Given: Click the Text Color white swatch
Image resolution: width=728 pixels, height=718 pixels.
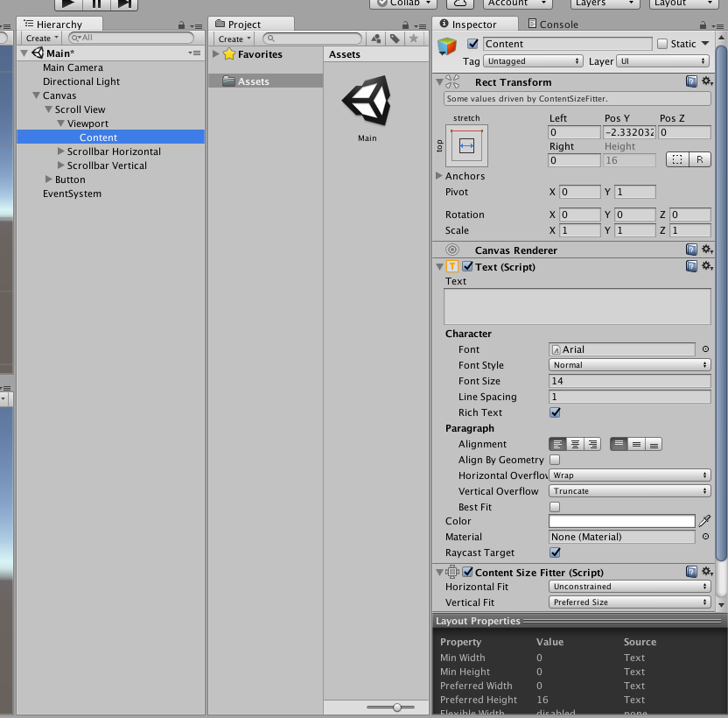Looking at the screenshot, I should coord(621,521).
